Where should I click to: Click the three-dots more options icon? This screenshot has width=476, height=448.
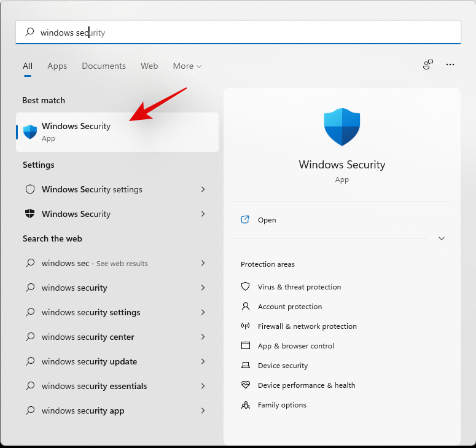(450, 65)
